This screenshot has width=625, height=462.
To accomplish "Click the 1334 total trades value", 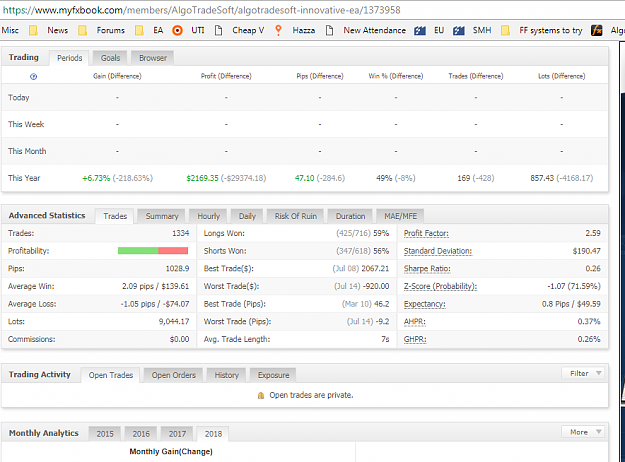I will tap(181, 233).
